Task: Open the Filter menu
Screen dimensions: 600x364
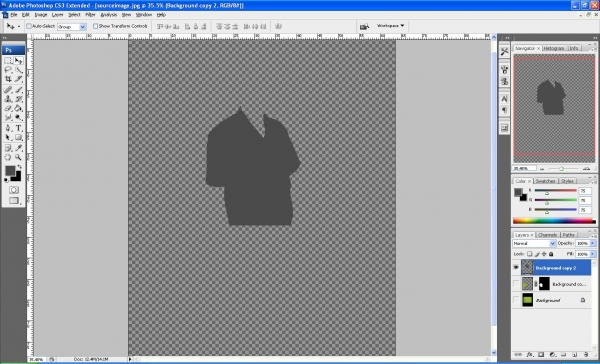Action: coord(90,15)
